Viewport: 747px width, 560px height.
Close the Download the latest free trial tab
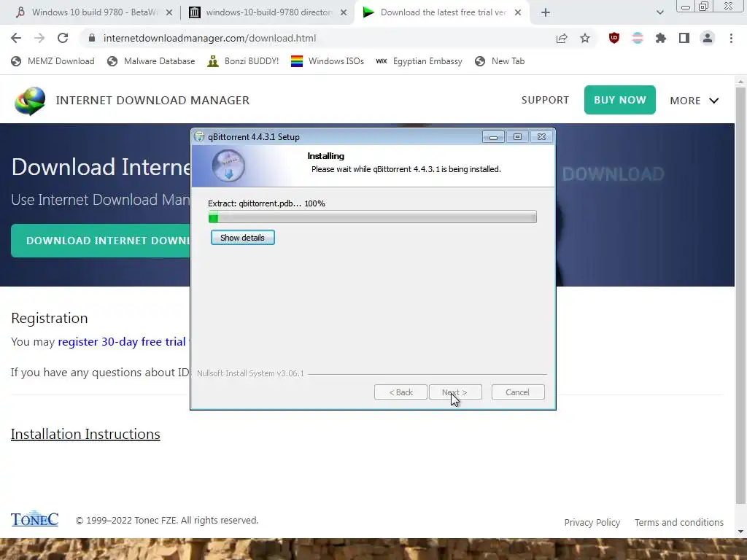[x=518, y=12]
